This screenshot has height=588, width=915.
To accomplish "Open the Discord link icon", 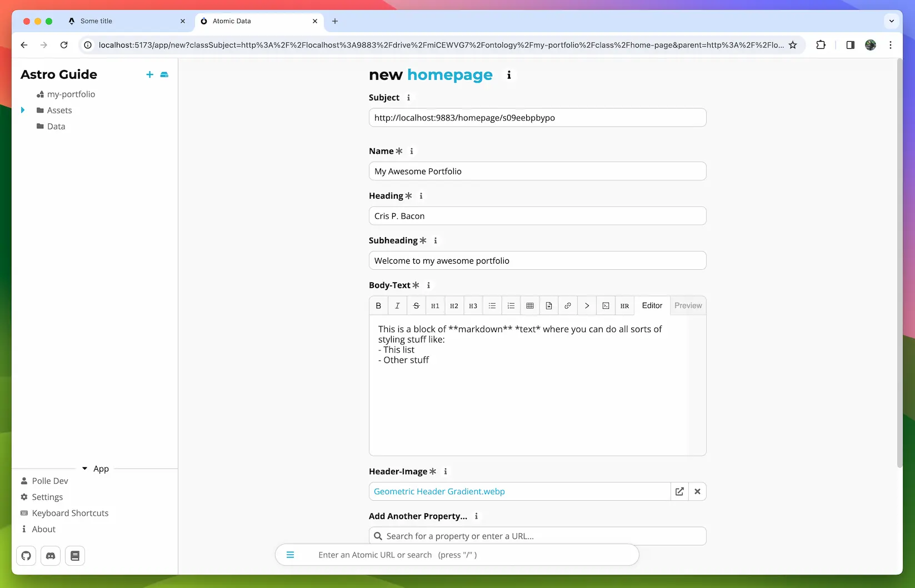I will 51,556.
